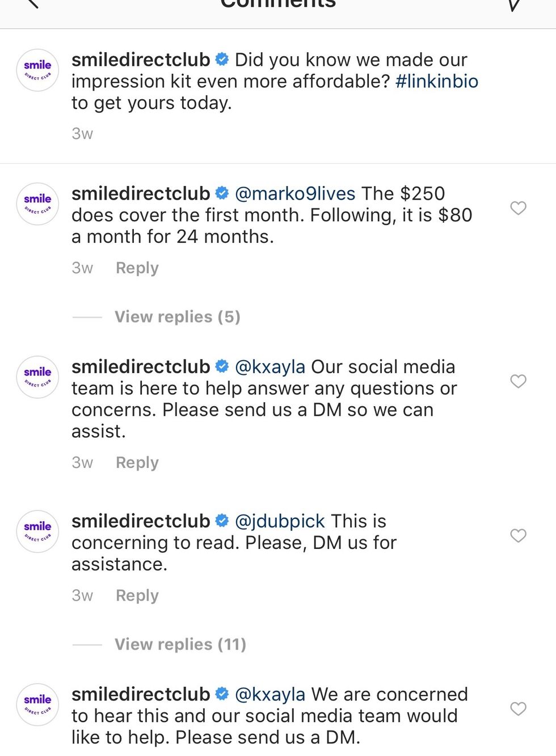This screenshot has width=556, height=756.
Task: Tap smiledirectclub avatar beside @marko9lives comment
Action: tap(37, 204)
